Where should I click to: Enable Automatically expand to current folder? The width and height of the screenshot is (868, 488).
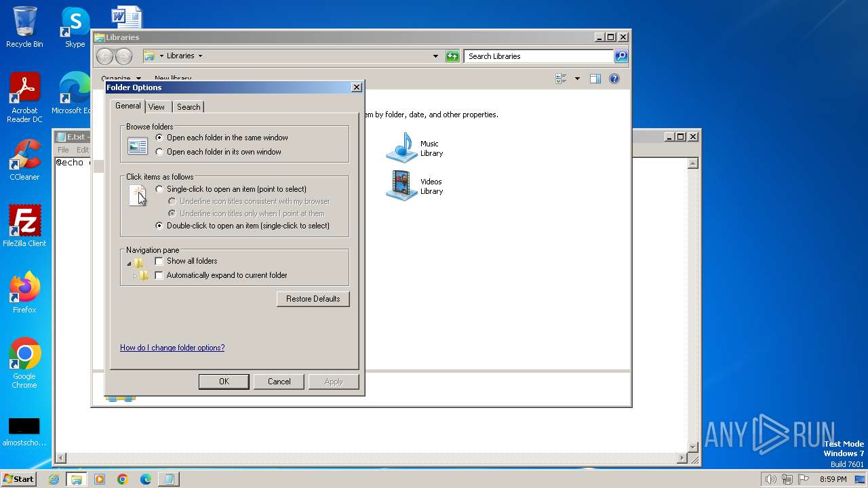point(221,275)
